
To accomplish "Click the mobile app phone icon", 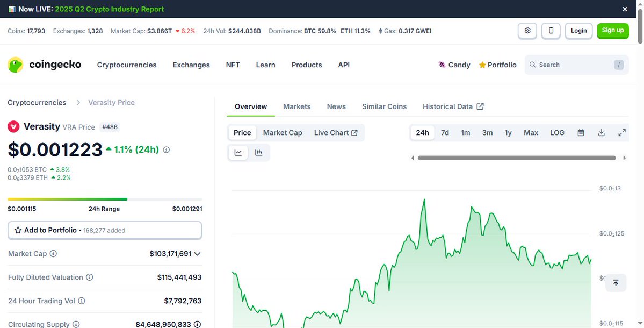I will click(551, 31).
